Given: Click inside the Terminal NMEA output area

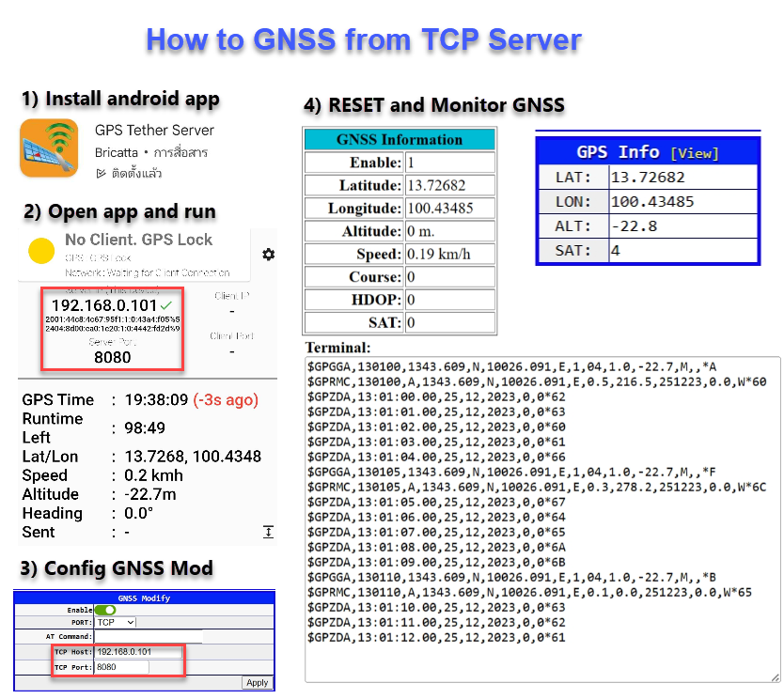Looking at the screenshot, I should pos(541,517).
